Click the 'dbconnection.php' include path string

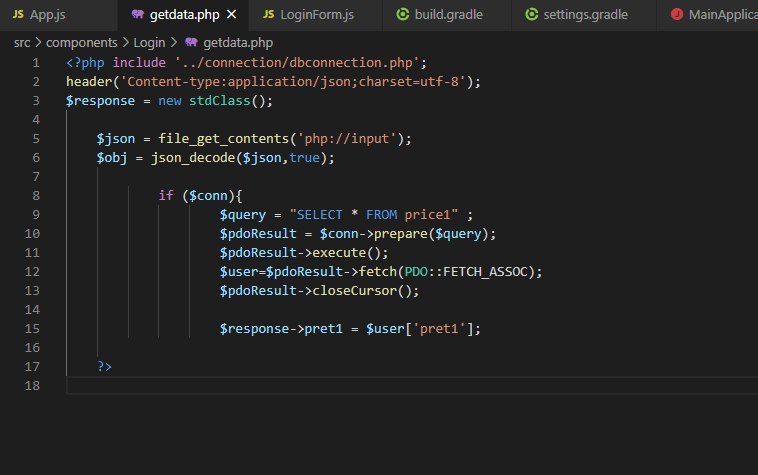pyautogui.click(x=297, y=63)
